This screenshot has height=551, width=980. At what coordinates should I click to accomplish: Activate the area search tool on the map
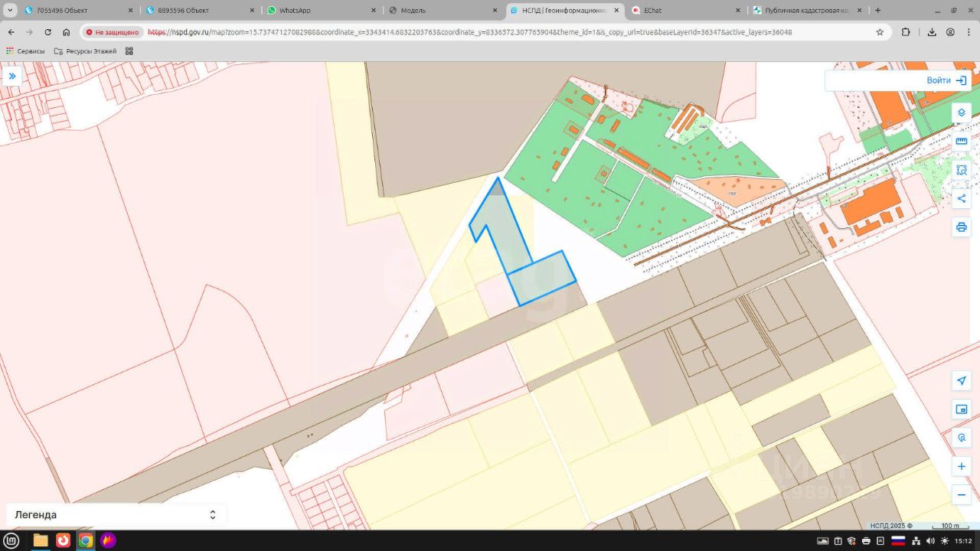pos(962,170)
